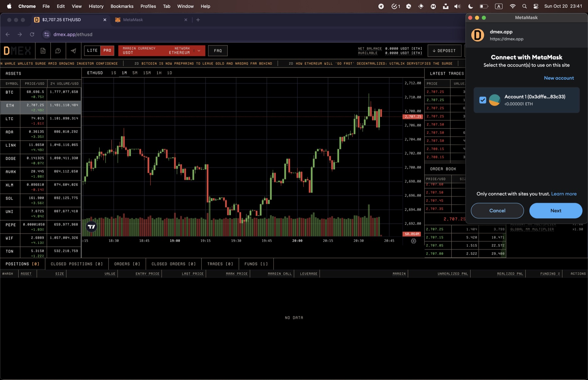The width and height of the screenshot is (588, 380).
Task: Select the AVAX asset row
Action: pyautogui.click(x=41, y=173)
